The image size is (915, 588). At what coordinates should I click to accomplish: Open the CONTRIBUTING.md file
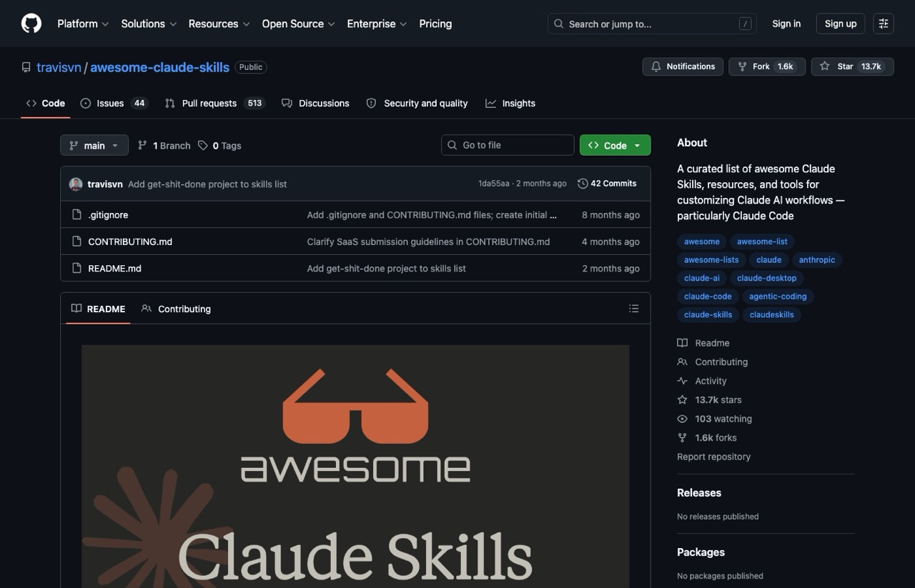(x=130, y=241)
